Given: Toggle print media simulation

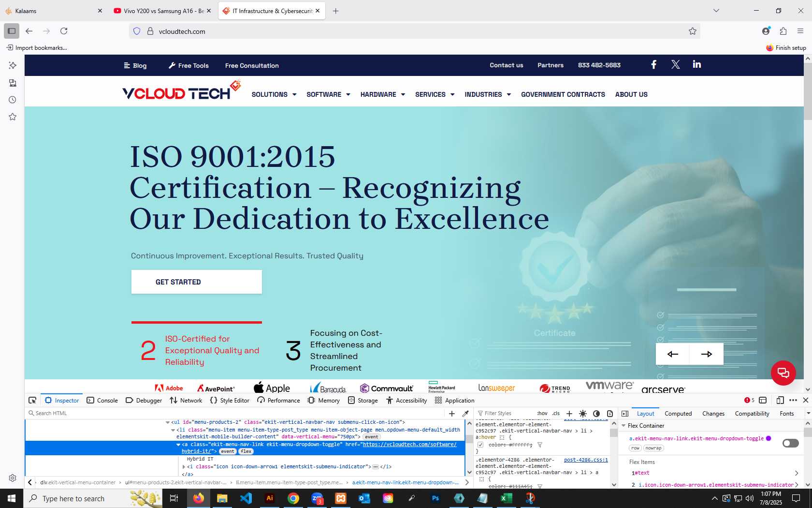Looking at the screenshot, I should pyautogui.click(x=610, y=413).
